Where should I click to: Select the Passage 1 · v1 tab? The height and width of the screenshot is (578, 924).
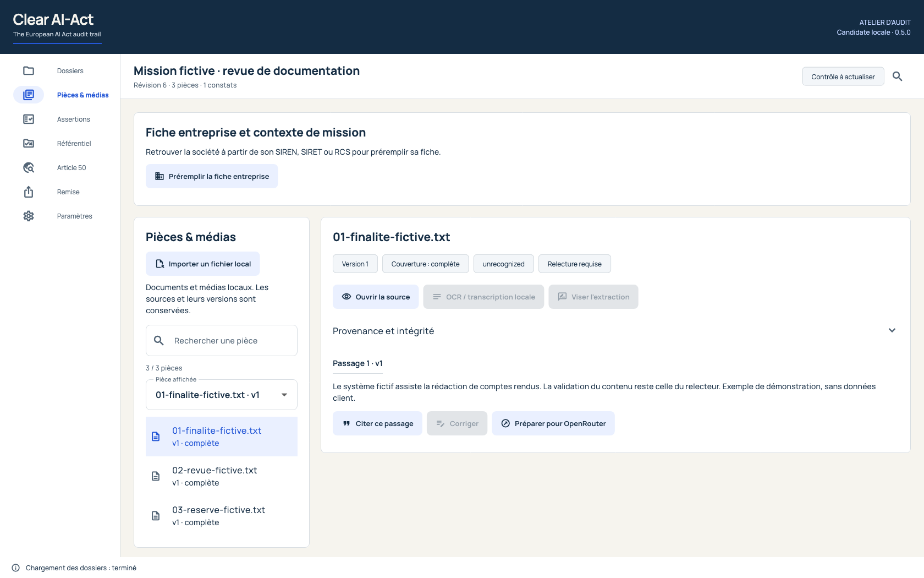tap(358, 363)
